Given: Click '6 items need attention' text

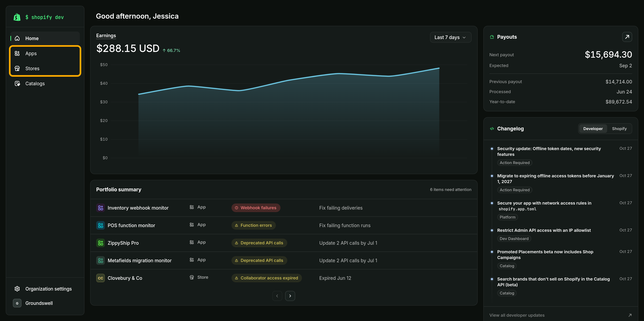Looking at the screenshot, I should click(450, 190).
